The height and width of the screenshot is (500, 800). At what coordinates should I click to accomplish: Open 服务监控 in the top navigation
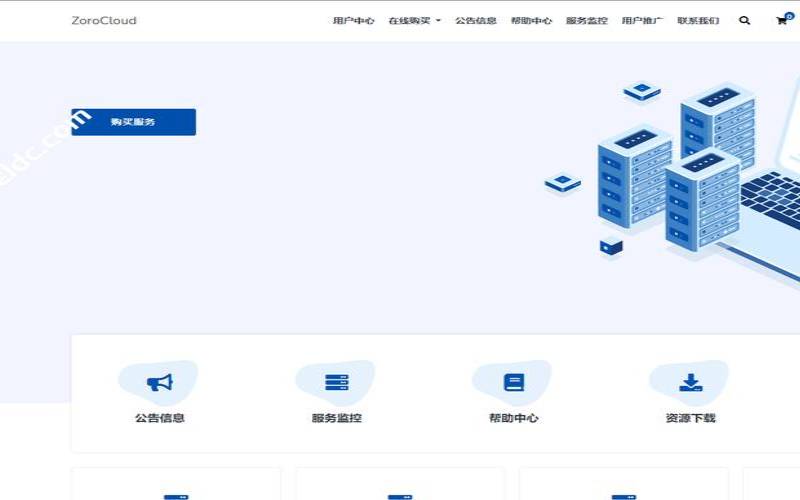pos(587,20)
